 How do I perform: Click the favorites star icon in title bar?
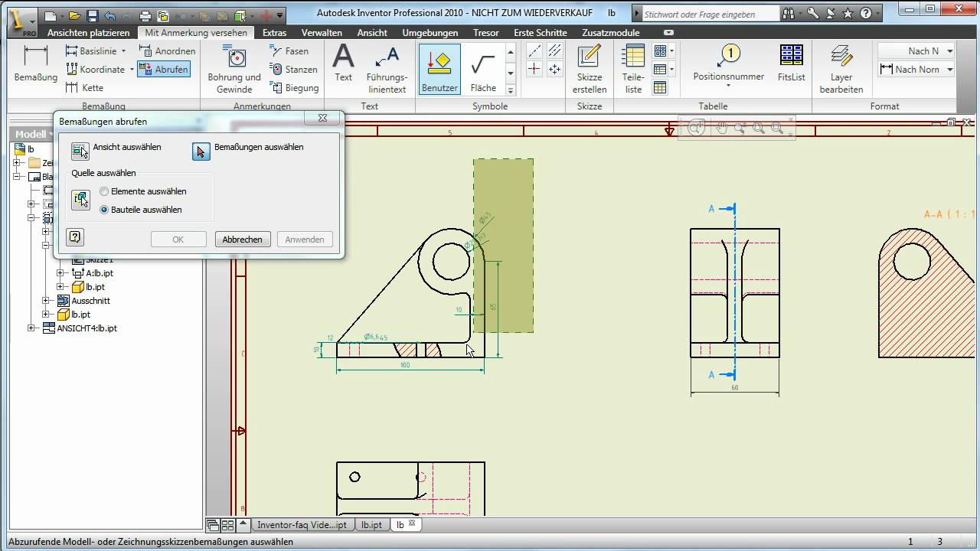pos(848,14)
